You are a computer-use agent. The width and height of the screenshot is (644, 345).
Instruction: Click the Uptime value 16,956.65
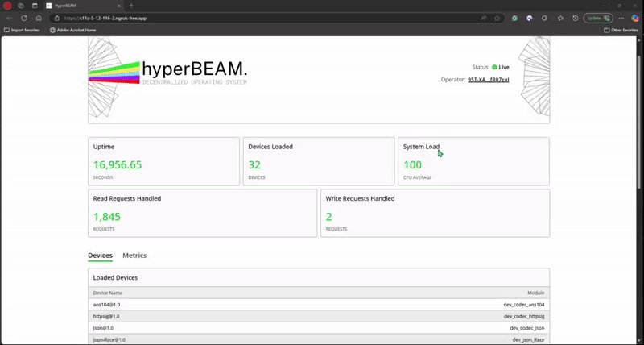tap(118, 165)
